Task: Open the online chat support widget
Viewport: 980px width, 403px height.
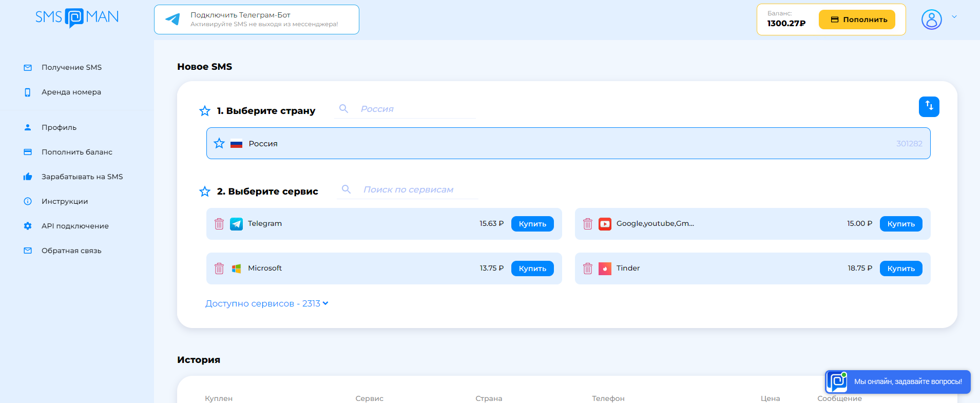Action: (x=898, y=382)
